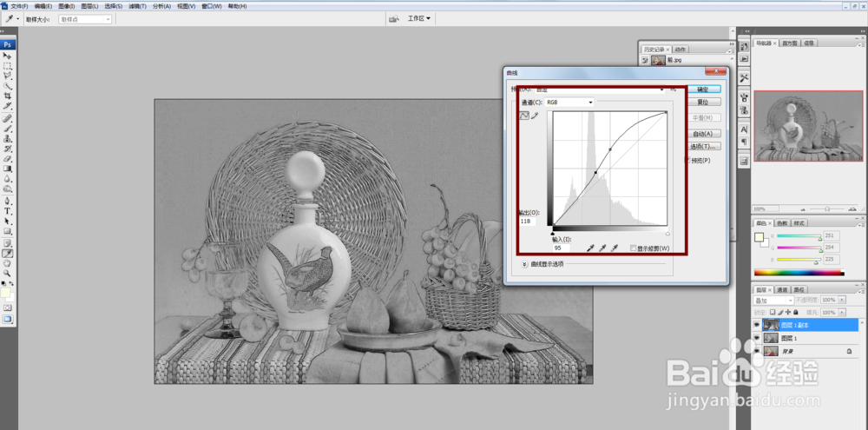Click the 自动(A) button

703,134
